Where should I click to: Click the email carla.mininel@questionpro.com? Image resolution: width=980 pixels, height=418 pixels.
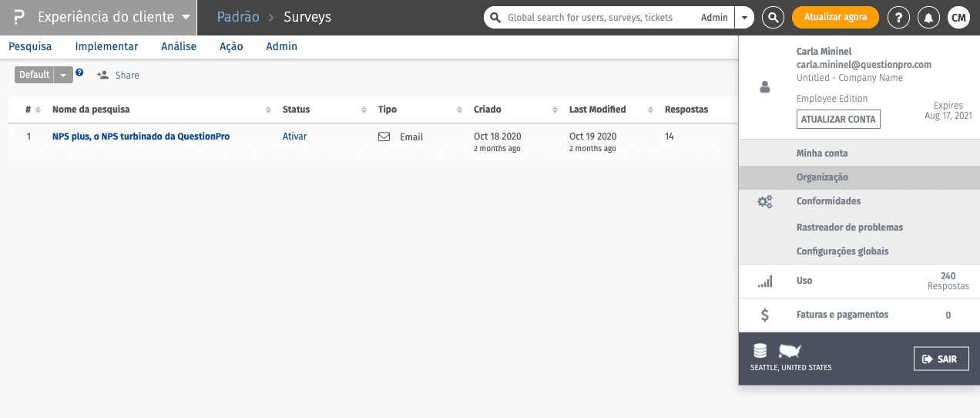[864, 65]
